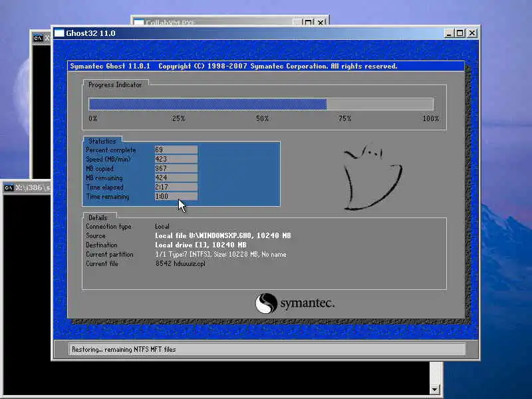Maximize the Ghost32 11.0 window

(460, 33)
